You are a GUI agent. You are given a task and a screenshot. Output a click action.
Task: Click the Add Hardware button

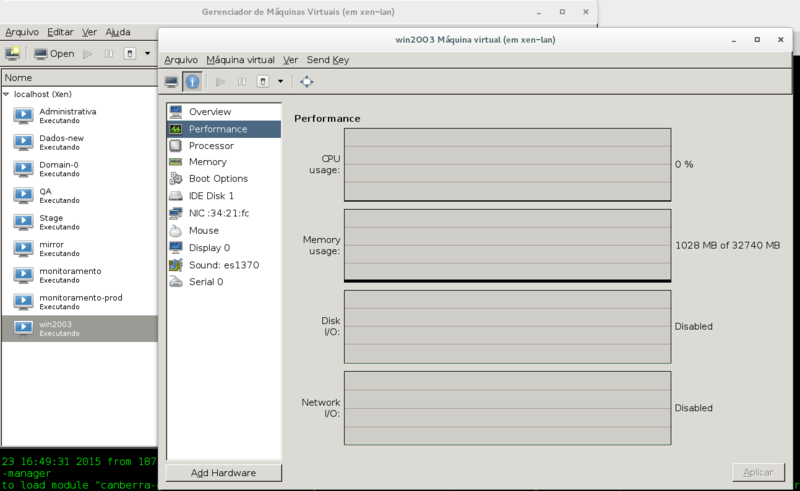point(223,473)
